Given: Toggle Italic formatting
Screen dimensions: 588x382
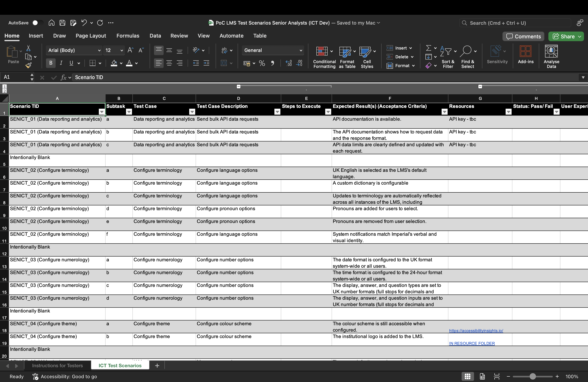Looking at the screenshot, I should point(61,63).
